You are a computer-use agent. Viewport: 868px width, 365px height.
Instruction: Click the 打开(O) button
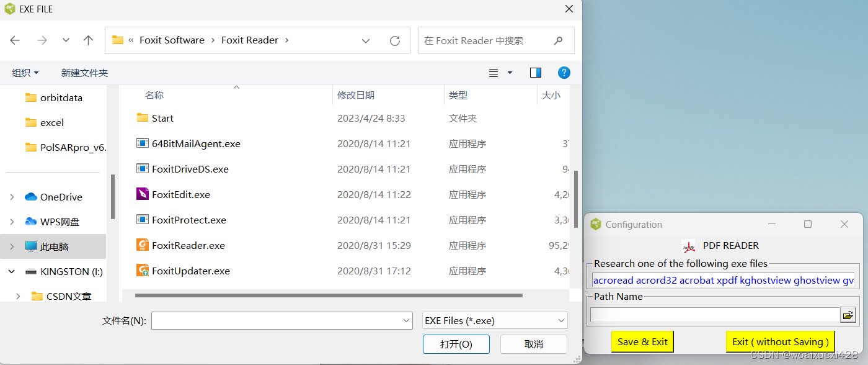point(456,344)
